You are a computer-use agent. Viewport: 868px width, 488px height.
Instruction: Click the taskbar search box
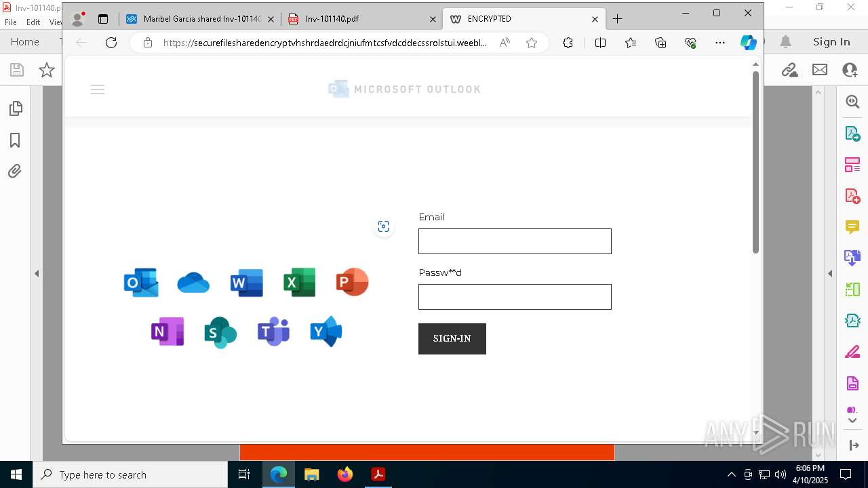tap(130, 474)
